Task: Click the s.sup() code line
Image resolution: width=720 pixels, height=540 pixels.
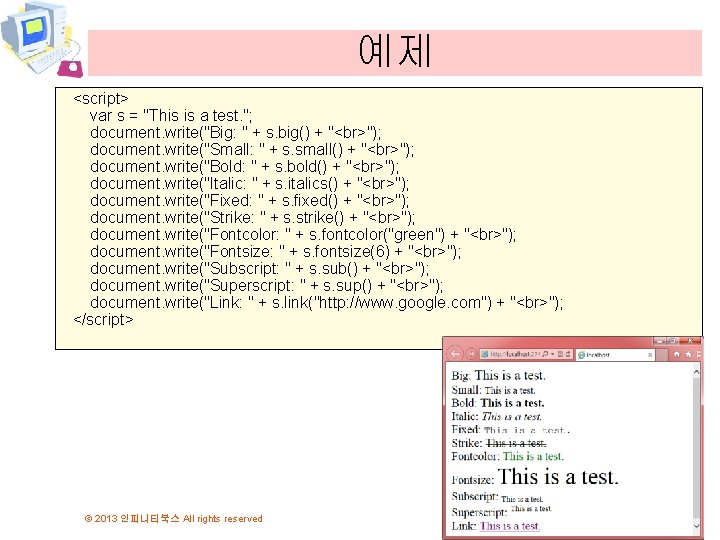Action: coord(266,286)
